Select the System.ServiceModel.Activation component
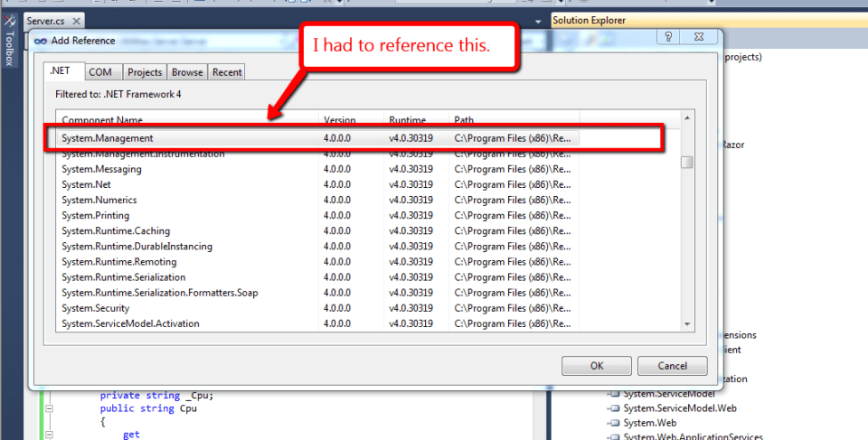 (130, 324)
